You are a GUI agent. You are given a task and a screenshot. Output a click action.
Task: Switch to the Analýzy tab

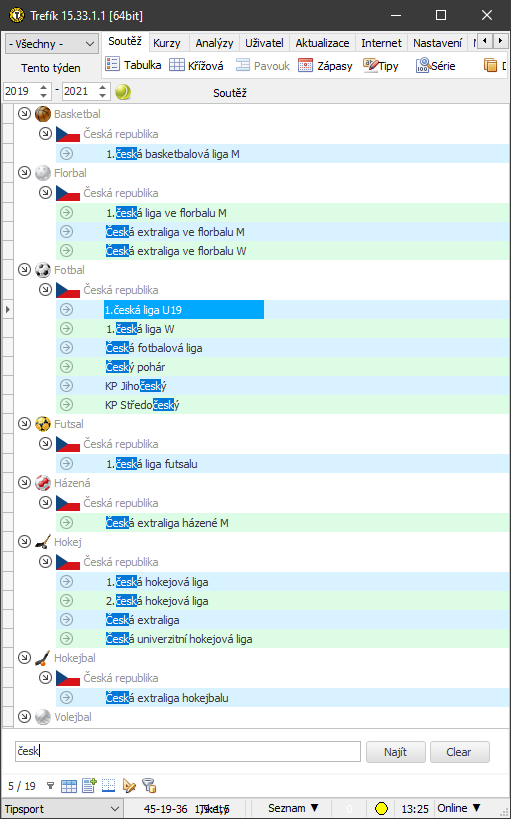pyautogui.click(x=214, y=43)
